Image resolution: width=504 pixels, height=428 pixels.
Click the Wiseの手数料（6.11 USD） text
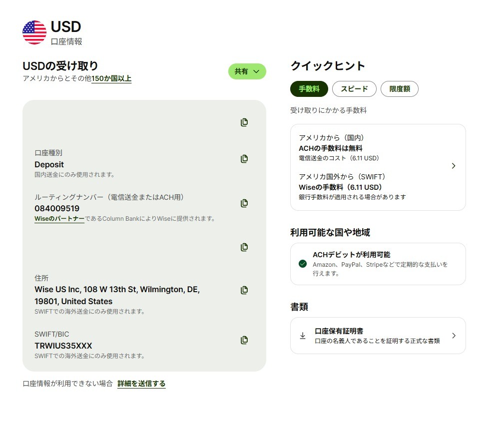click(x=340, y=187)
